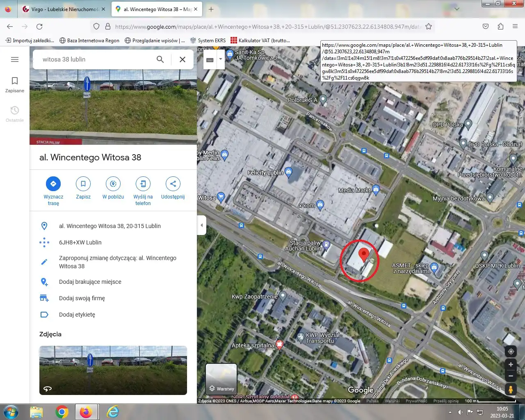Click the search magnifier icon

pos(160,59)
